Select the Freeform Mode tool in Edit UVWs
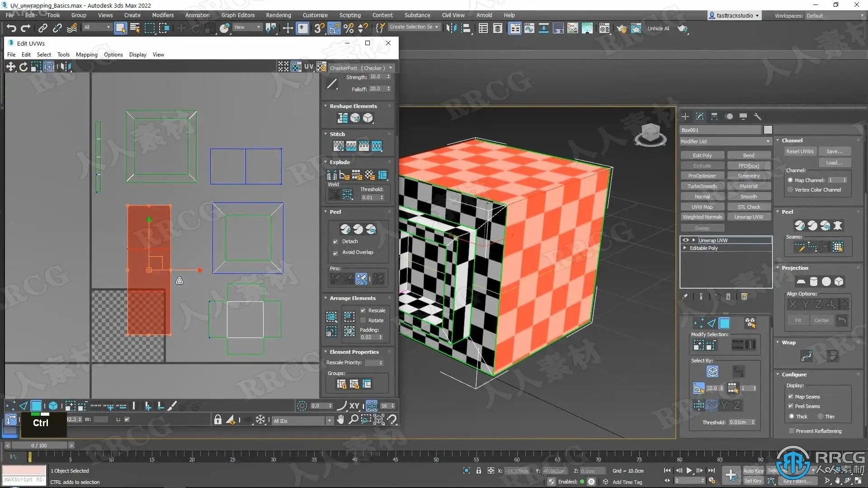The image size is (868, 488). pyautogui.click(x=48, y=67)
